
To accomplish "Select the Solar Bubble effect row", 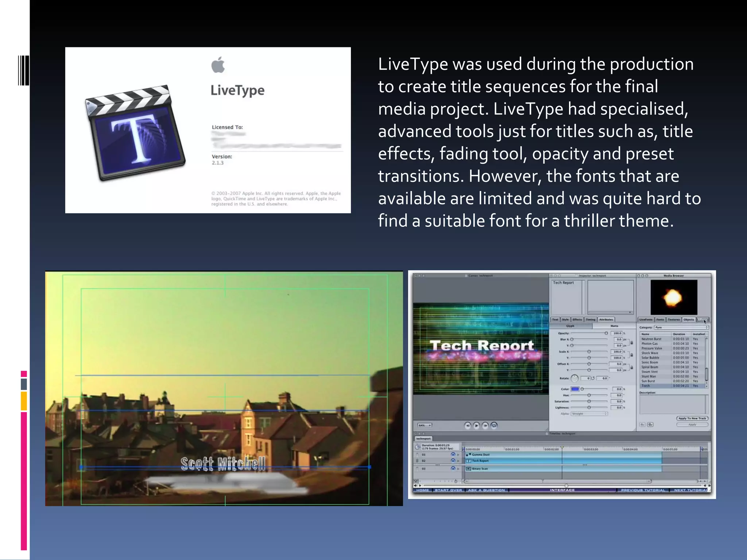I will click(x=673, y=358).
